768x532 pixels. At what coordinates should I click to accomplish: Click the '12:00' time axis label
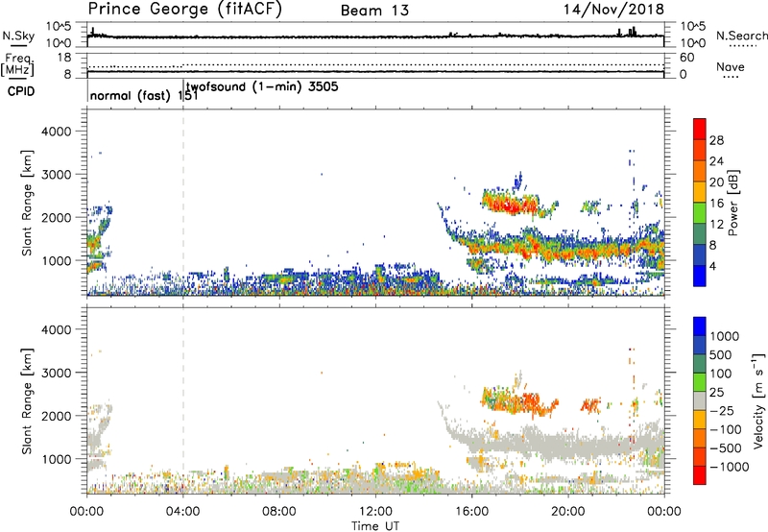click(x=375, y=512)
